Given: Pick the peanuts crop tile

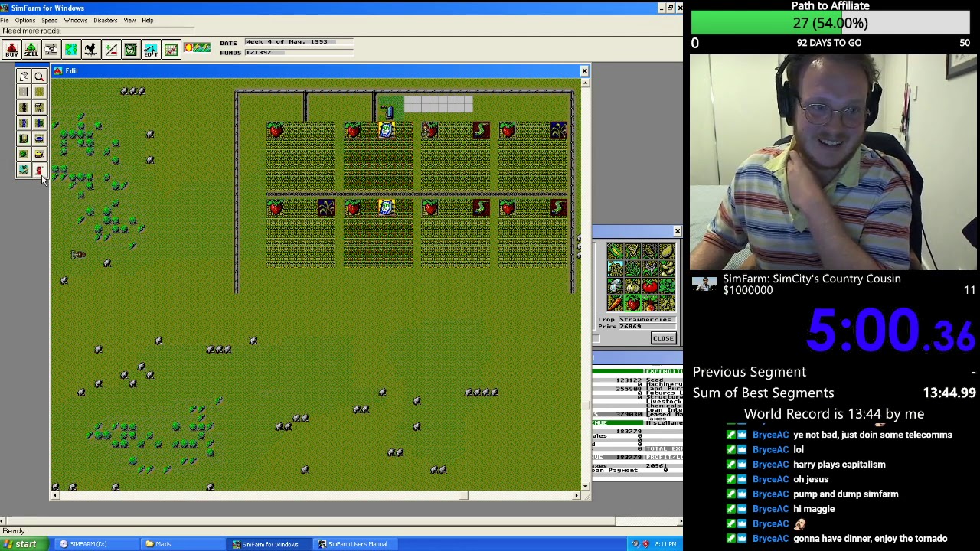Looking at the screenshot, I should 667,303.
